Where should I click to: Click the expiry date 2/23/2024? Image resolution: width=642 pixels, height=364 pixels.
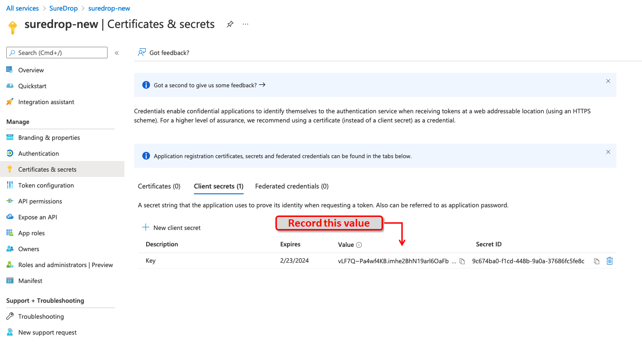coord(294,261)
